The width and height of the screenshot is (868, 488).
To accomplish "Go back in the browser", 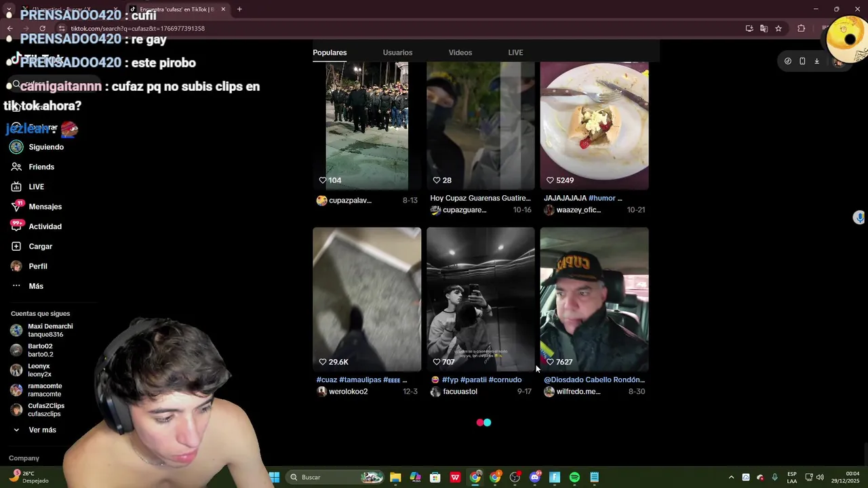I will 9,28.
